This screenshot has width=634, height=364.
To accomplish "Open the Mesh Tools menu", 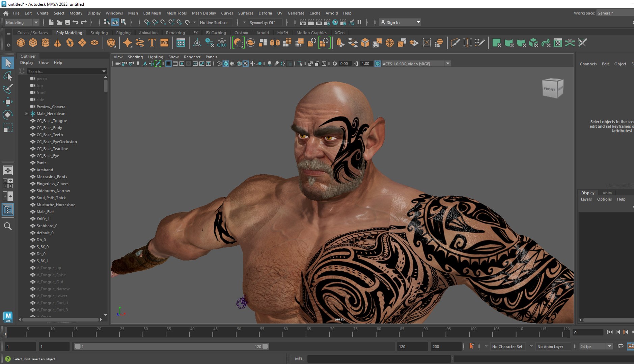I will [x=176, y=13].
